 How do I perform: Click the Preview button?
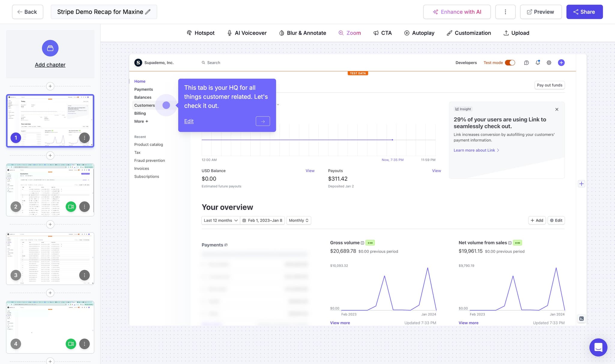click(x=541, y=12)
